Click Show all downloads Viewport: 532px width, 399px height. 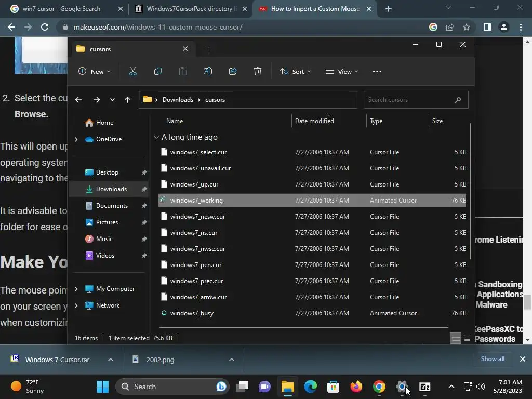tap(493, 359)
